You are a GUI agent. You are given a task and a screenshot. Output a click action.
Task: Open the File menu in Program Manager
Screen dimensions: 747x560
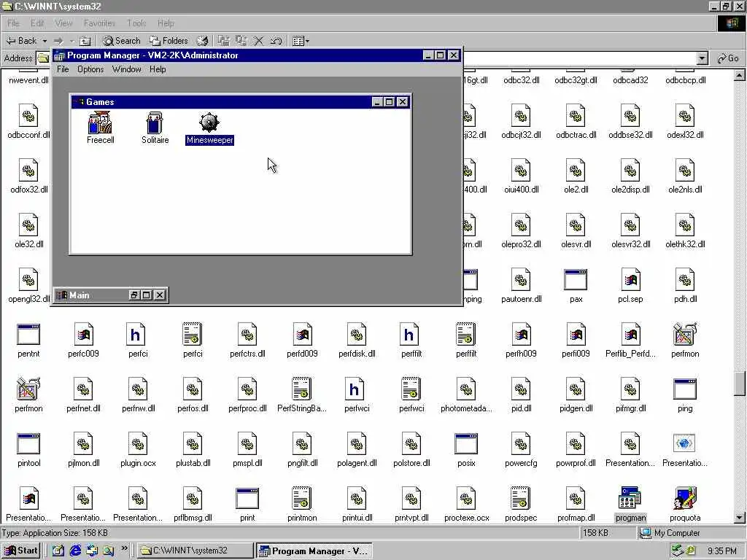tap(63, 69)
